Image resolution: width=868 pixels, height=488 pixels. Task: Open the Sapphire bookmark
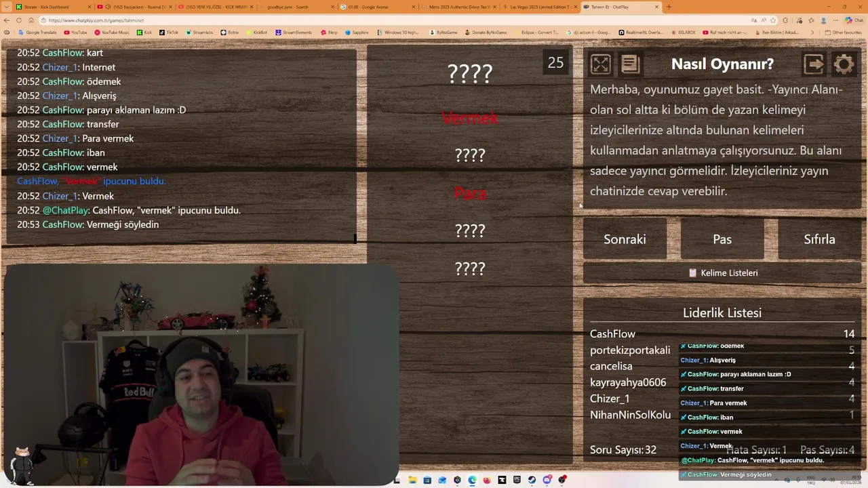coord(357,33)
